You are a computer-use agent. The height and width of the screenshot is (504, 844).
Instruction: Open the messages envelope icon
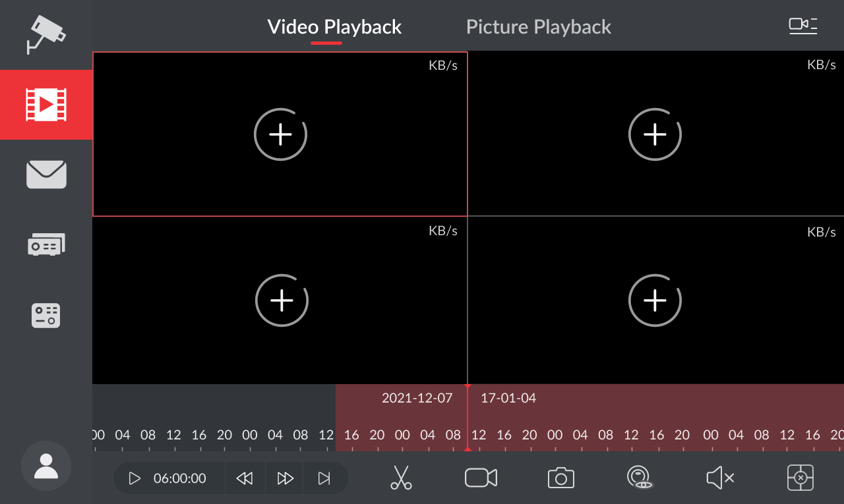[x=46, y=175]
